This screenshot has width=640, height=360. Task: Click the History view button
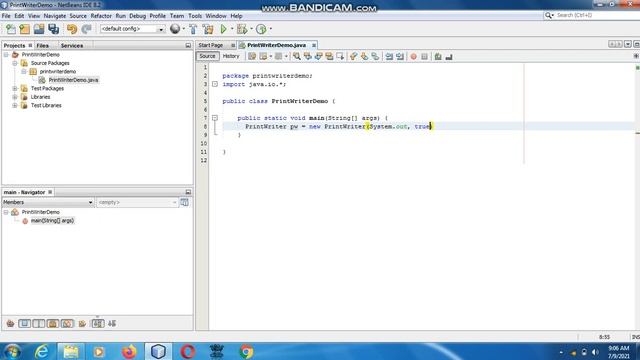231,56
